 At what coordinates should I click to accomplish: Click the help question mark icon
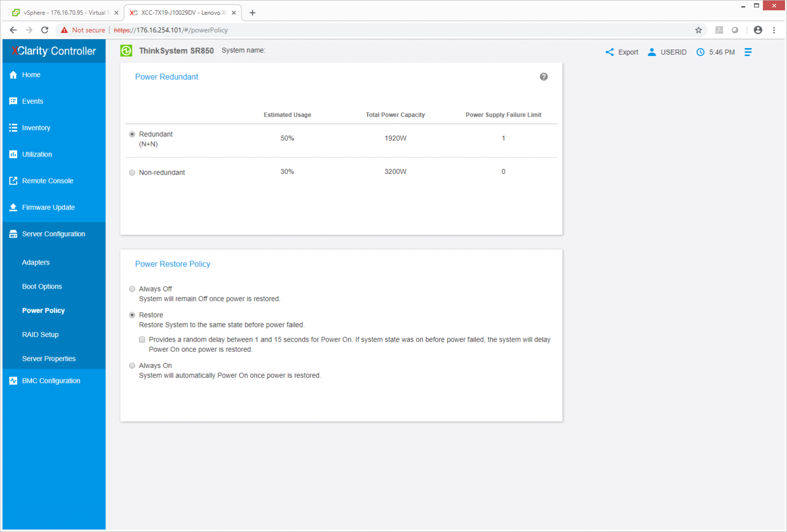(x=544, y=77)
